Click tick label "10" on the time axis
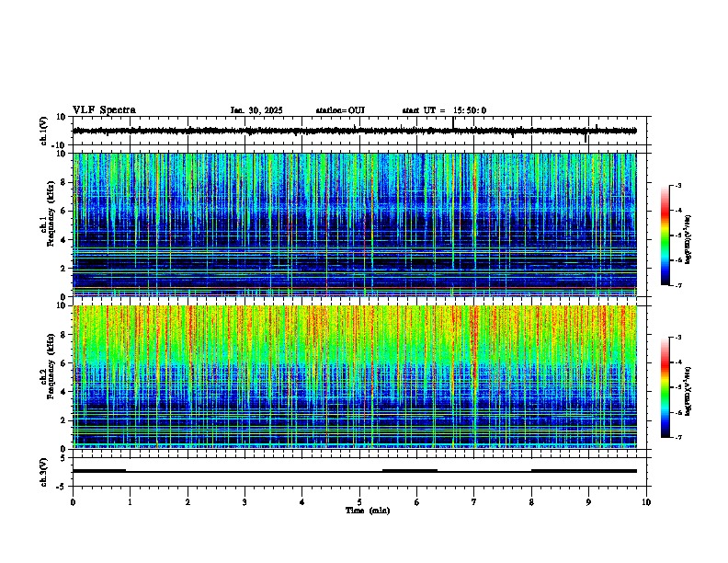728x563 pixels. tap(646, 502)
